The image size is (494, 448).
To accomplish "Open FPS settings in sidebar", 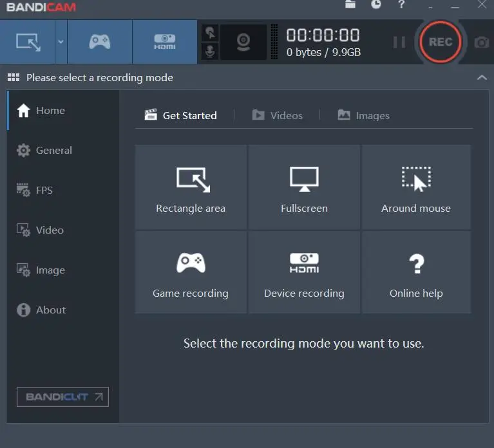I will [44, 191].
